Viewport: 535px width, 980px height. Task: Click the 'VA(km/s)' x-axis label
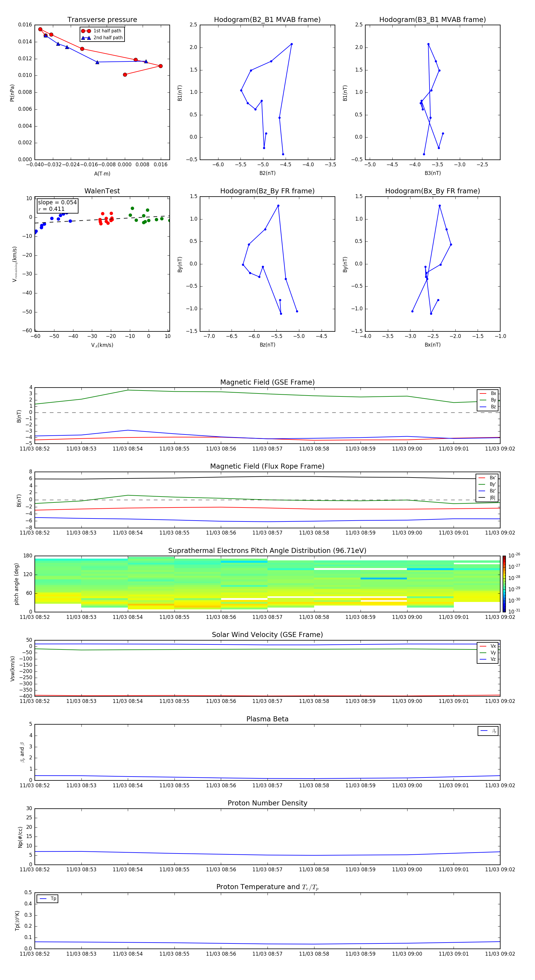(102, 345)
